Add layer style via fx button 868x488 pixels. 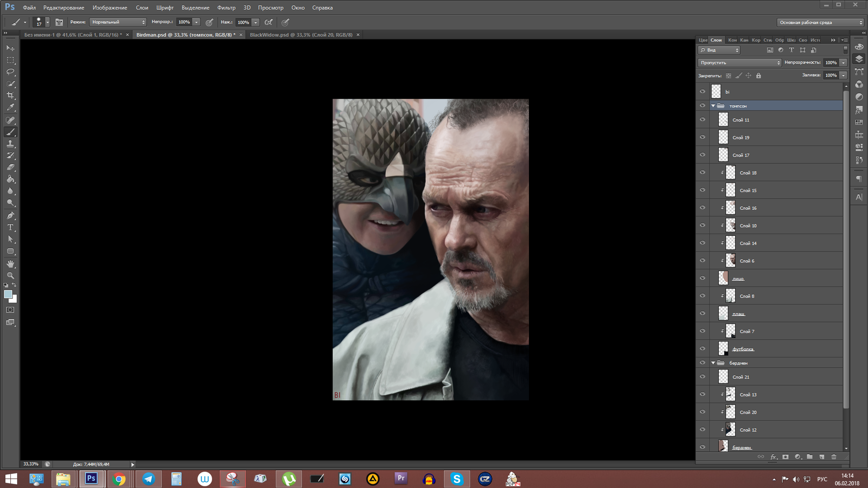(x=774, y=457)
